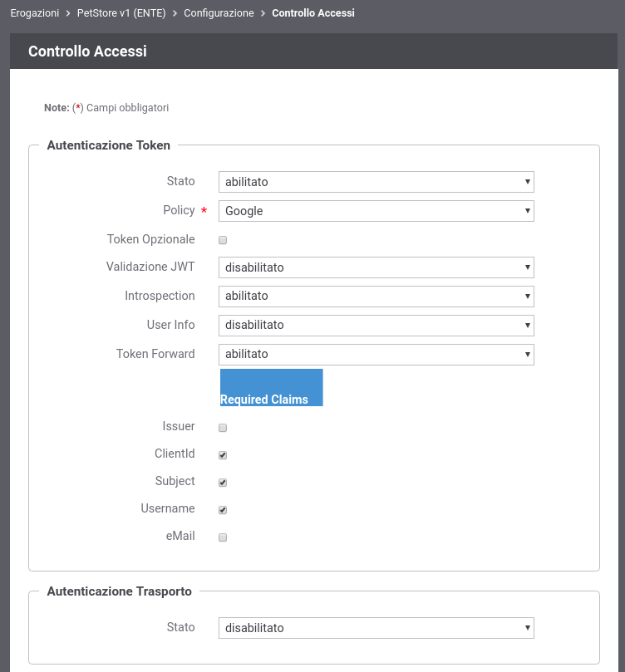The height and width of the screenshot is (672, 625).
Task: Toggle the Token Opzionale checkbox
Action: pos(223,240)
